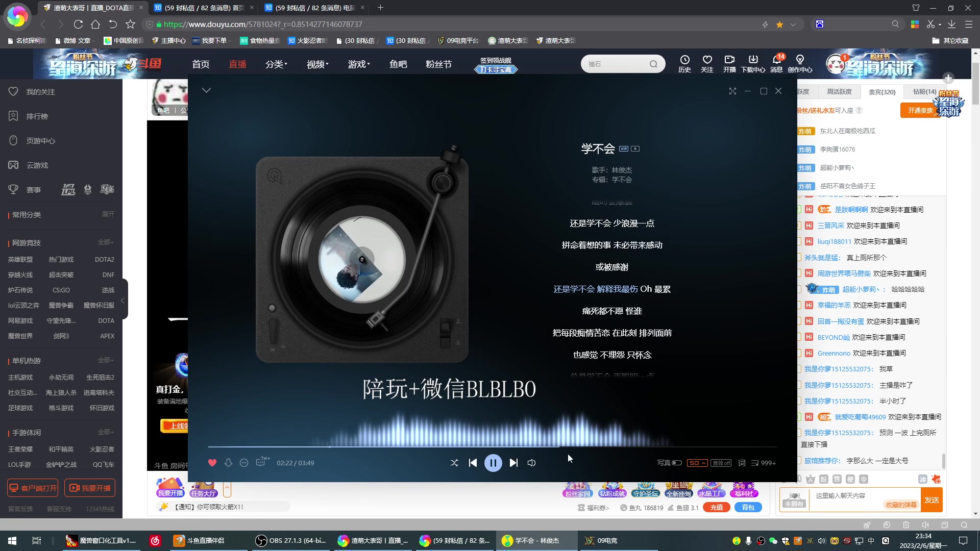Open the SQ sound quality dropdown
Viewport: 980px width, 551px height.
tap(697, 463)
